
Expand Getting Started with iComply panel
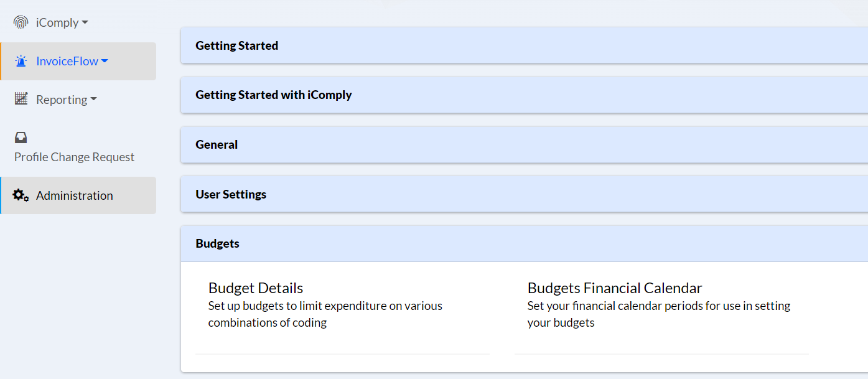point(524,95)
